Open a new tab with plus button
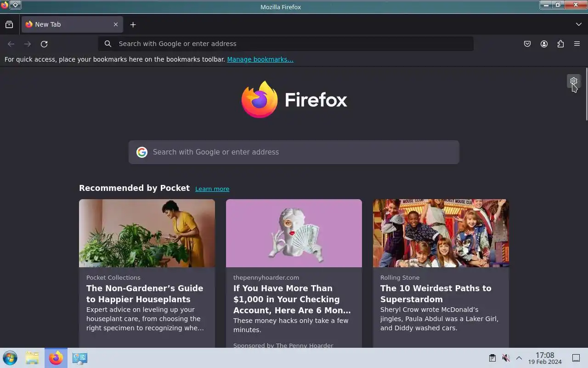 (133, 24)
